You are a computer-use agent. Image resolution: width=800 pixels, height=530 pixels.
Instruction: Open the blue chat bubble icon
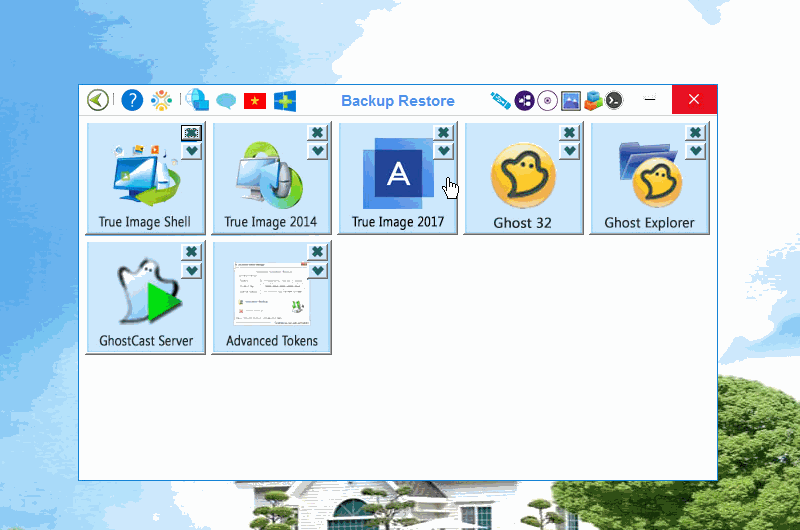click(x=226, y=100)
